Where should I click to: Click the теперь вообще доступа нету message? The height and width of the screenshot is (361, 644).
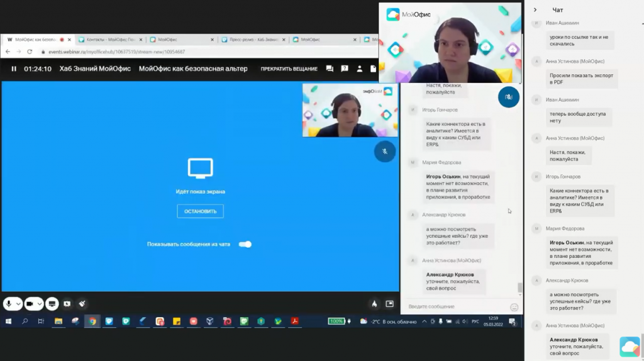578,118
